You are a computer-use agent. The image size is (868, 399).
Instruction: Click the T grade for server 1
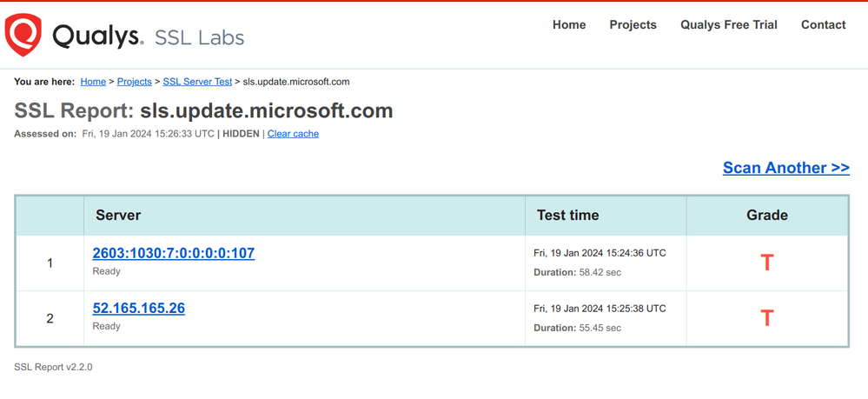point(766,263)
